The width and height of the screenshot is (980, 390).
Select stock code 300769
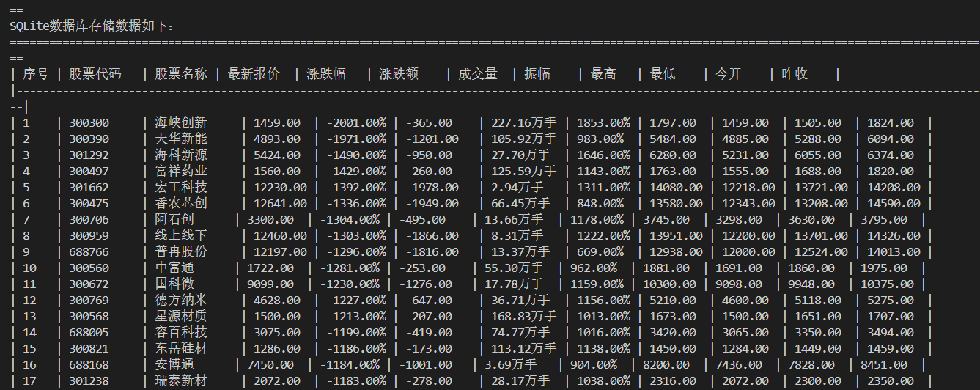(x=89, y=300)
